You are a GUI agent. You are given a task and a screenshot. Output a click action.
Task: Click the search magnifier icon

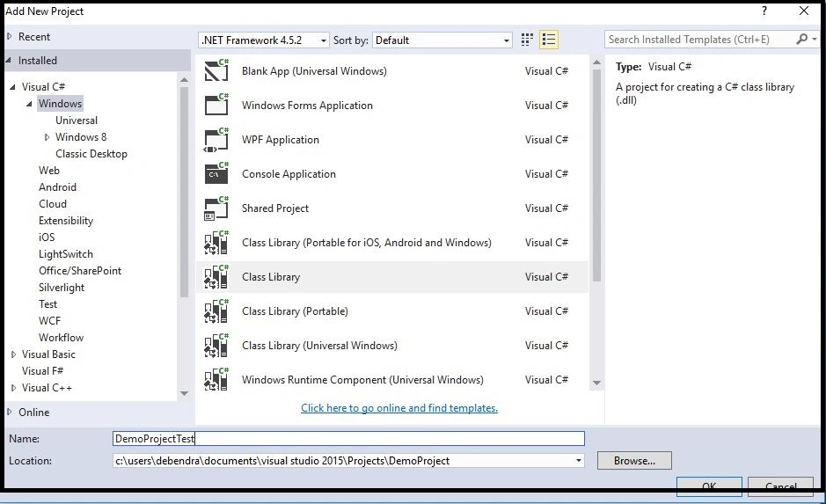click(801, 39)
